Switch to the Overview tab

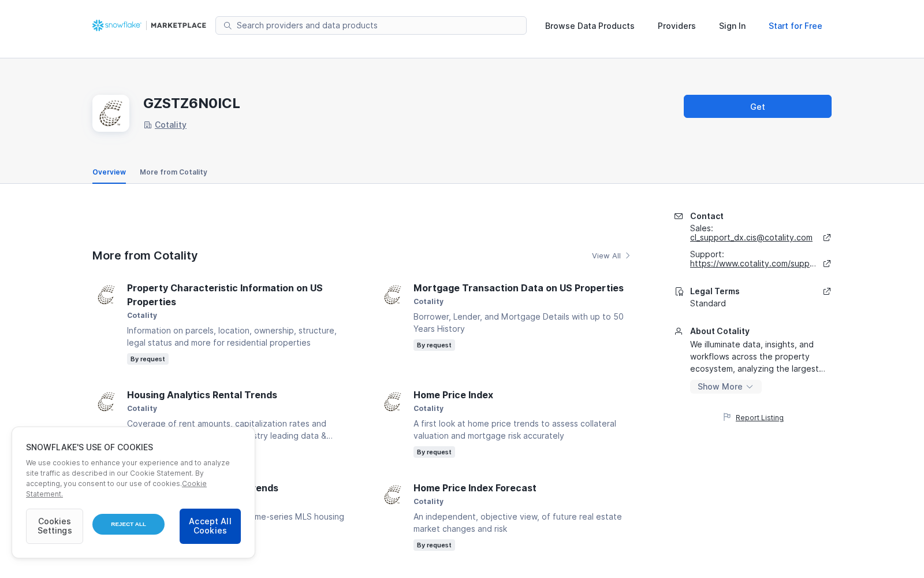(x=109, y=172)
